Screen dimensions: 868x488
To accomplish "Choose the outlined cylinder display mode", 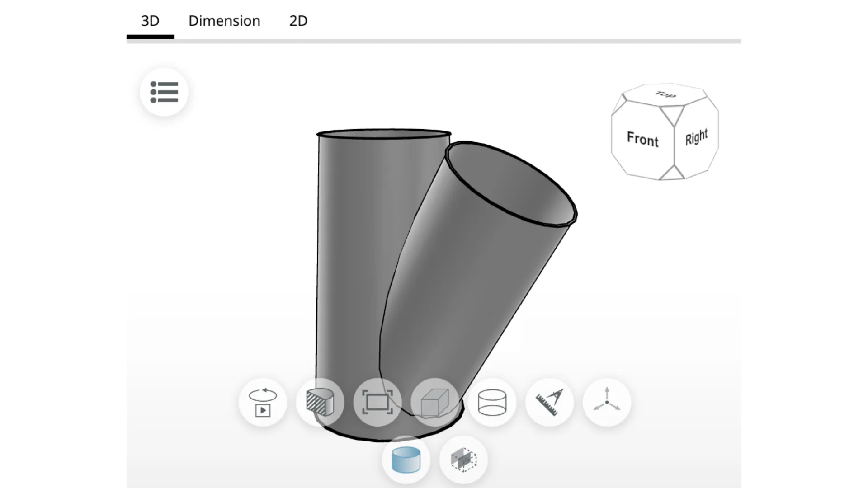I will [x=492, y=402].
